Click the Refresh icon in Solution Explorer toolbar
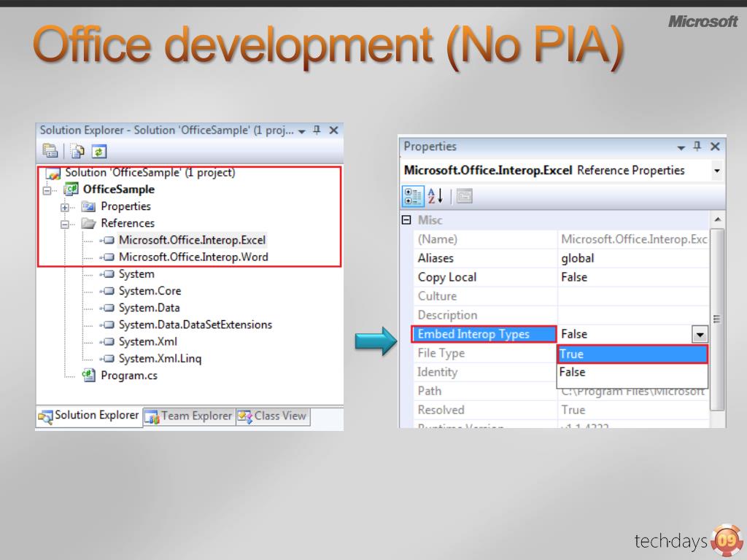747x560 pixels. point(99,152)
